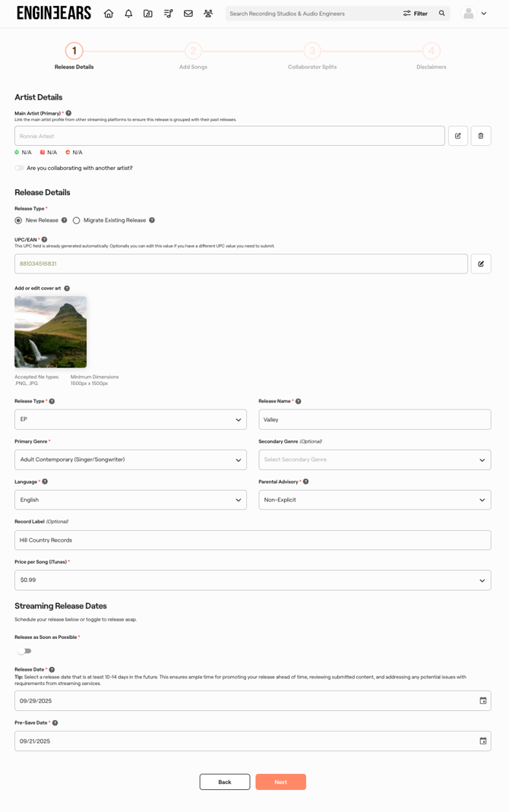Open the Parental Advisory dropdown

point(375,500)
